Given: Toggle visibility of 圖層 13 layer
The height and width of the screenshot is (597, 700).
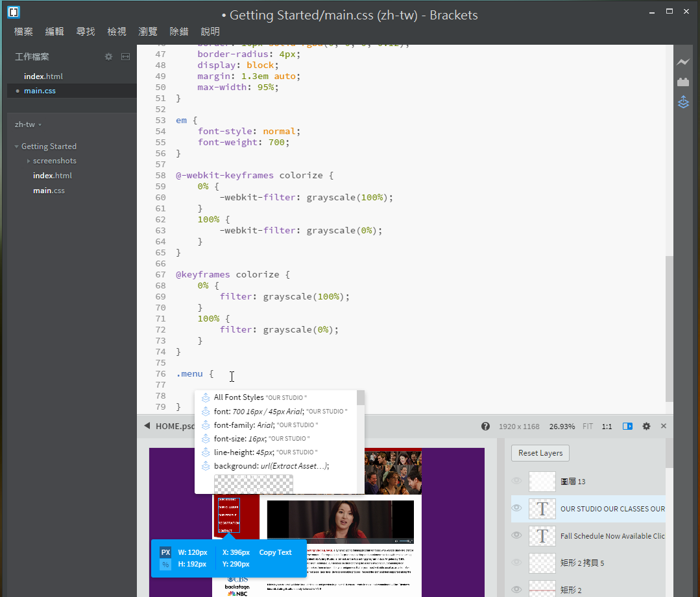Looking at the screenshot, I should 517,481.
